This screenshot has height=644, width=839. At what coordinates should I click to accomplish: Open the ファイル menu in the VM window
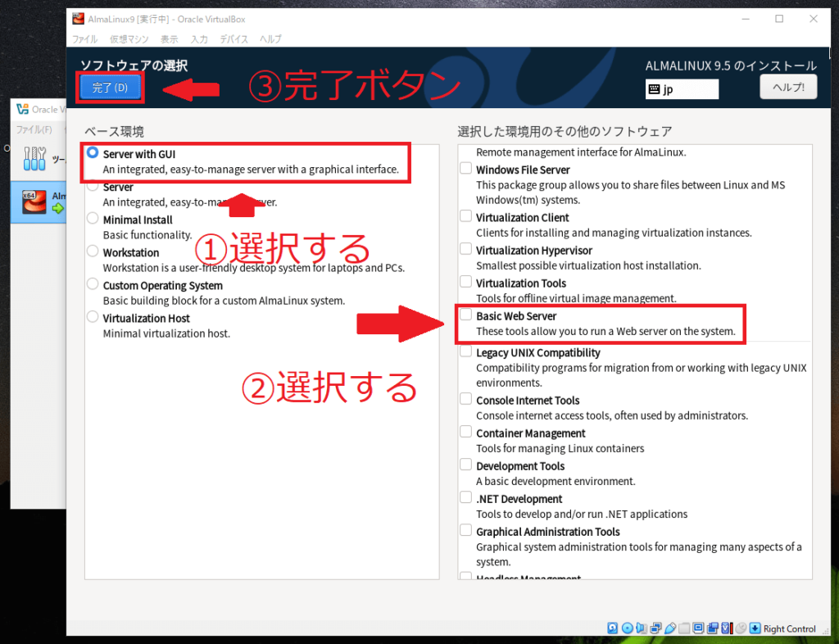84,39
